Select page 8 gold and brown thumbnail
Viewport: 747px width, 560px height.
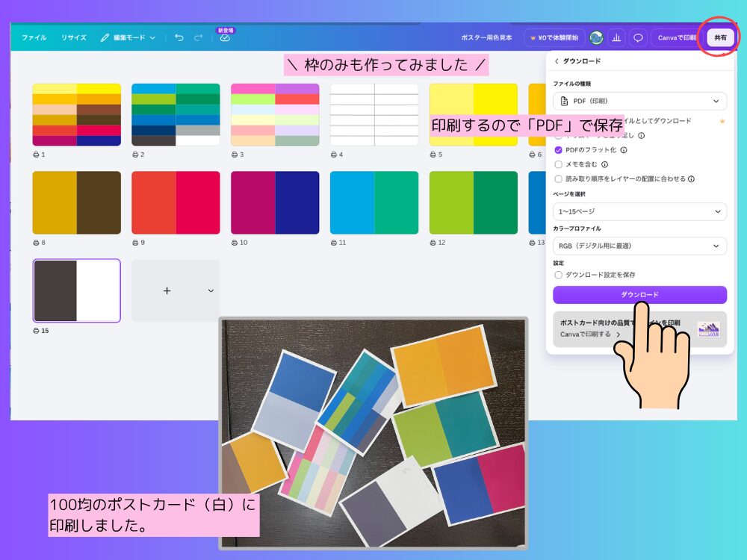(x=77, y=203)
